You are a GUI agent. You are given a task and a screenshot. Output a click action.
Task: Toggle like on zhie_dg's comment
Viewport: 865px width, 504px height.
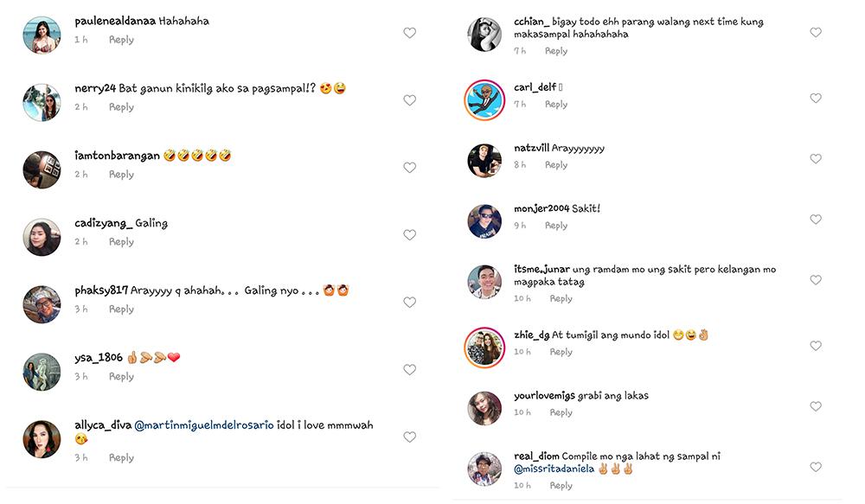815,346
